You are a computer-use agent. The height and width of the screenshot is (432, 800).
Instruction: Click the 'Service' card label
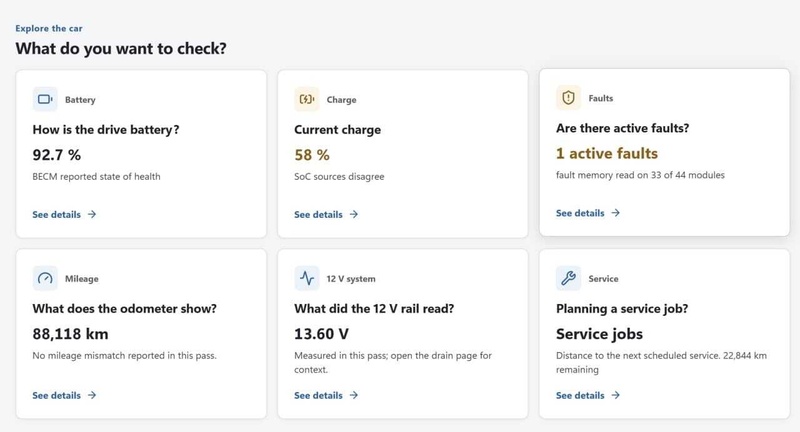[603, 278]
